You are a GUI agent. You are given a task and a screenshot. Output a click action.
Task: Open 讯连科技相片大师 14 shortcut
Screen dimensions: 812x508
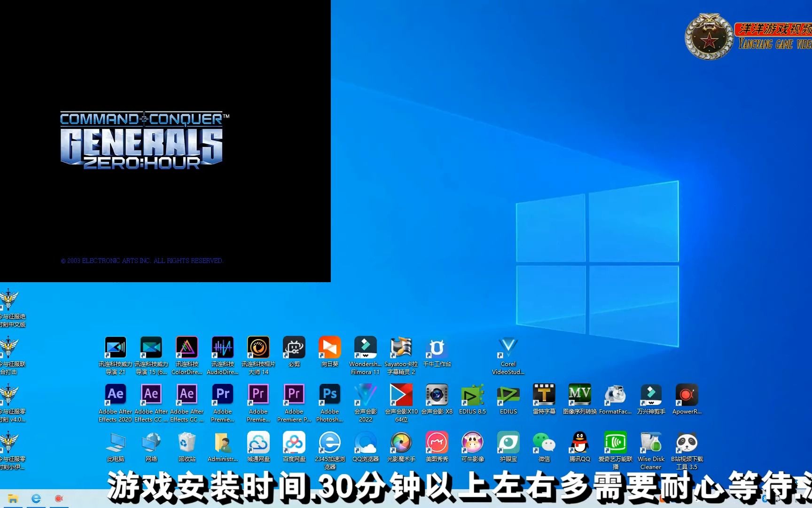click(x=258, y=356)
